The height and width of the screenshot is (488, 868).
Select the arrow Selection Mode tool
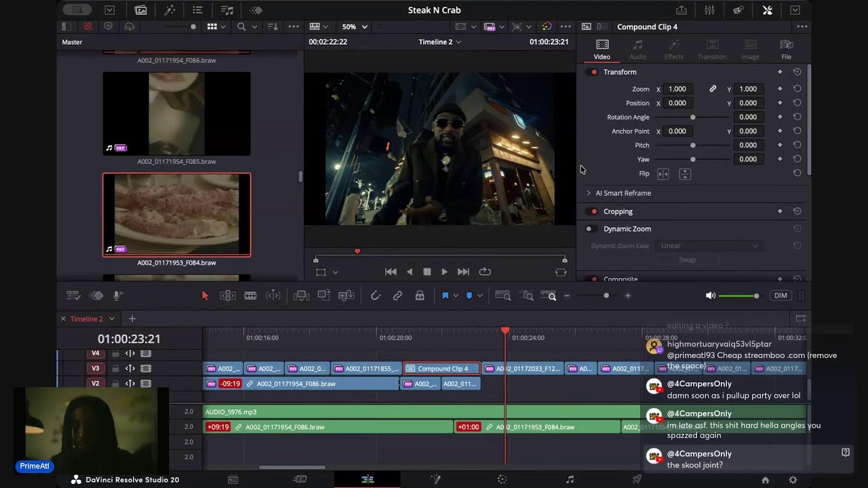tap(205, 296)
